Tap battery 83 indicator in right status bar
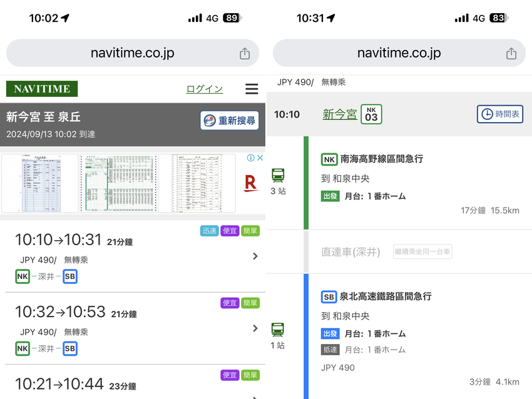This screenshot has height=399, width=532. (x=499, y=18)
